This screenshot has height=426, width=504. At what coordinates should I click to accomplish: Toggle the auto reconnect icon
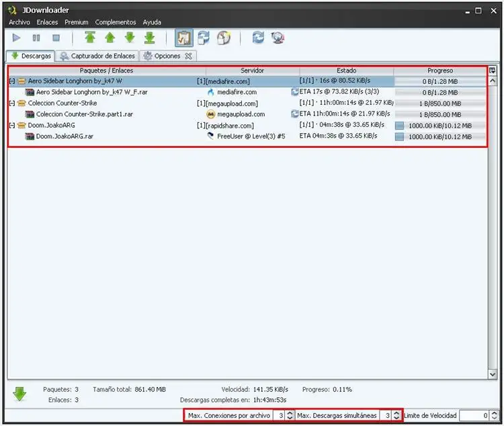click(x=204, y=38)
